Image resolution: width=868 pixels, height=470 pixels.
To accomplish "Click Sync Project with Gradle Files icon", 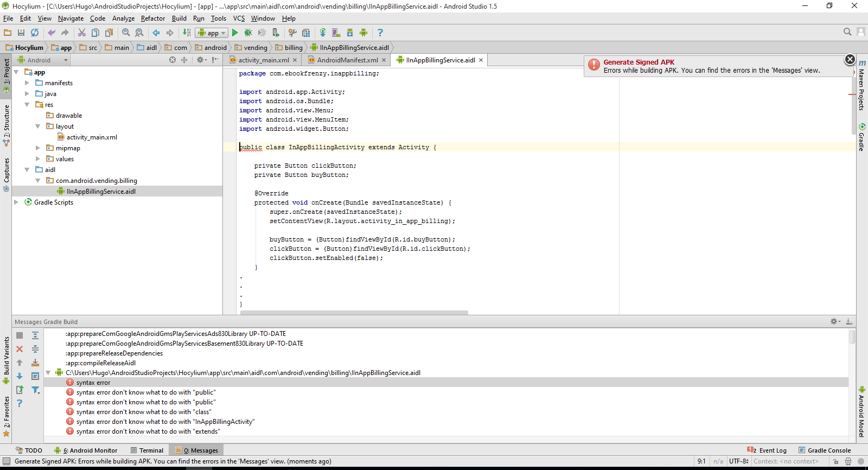I will coord(323,33).
